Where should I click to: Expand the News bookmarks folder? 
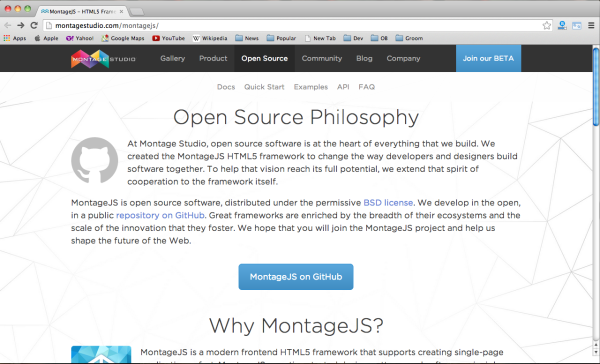tap(247, 38)
